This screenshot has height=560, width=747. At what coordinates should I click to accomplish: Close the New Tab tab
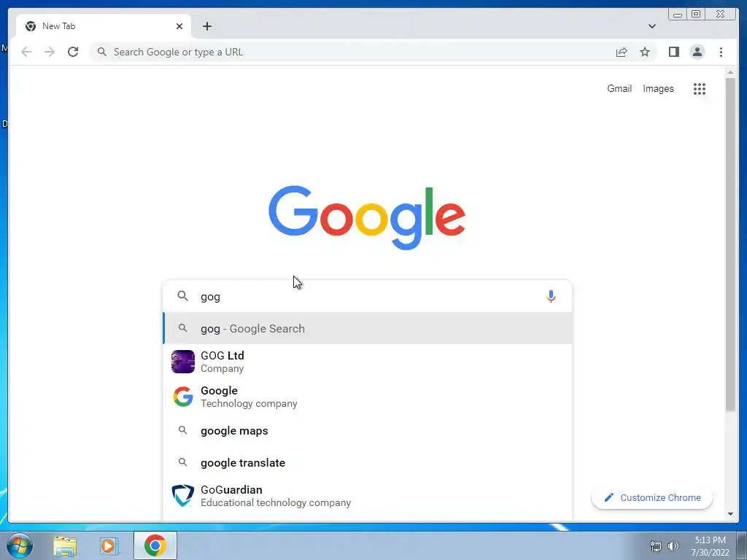(x=179, y=26)
